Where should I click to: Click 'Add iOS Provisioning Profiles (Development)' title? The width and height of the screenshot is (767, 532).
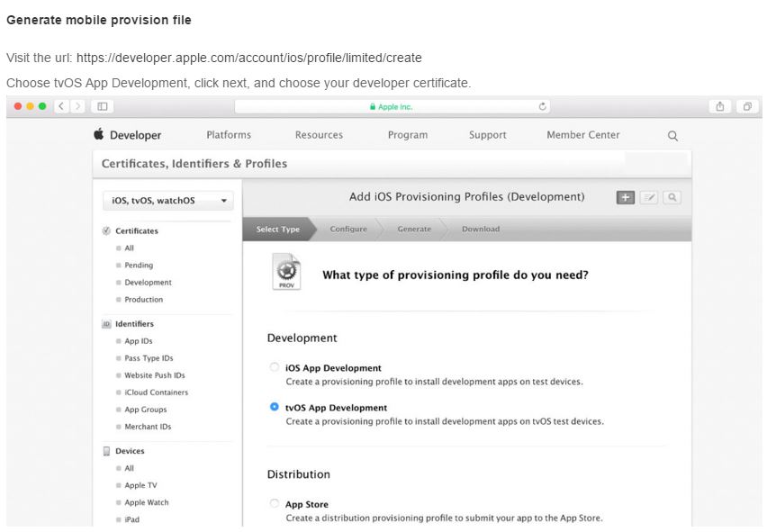(x=466, y=196)
